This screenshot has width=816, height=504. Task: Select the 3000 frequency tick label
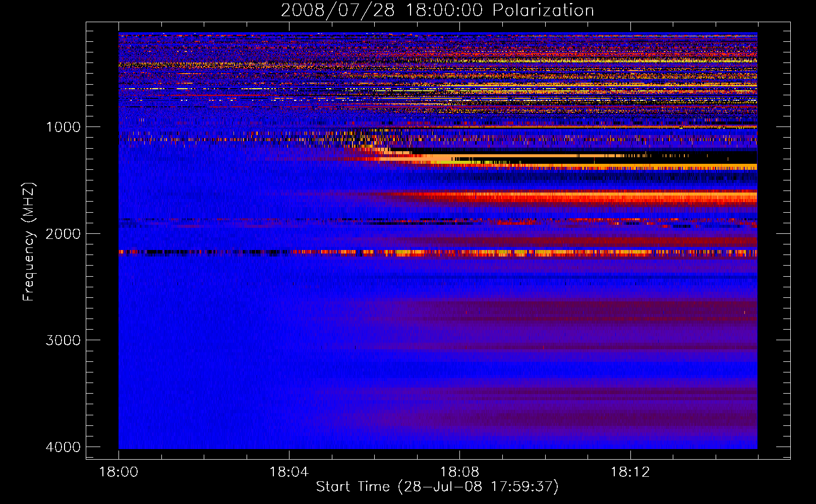tap(63, 340)
